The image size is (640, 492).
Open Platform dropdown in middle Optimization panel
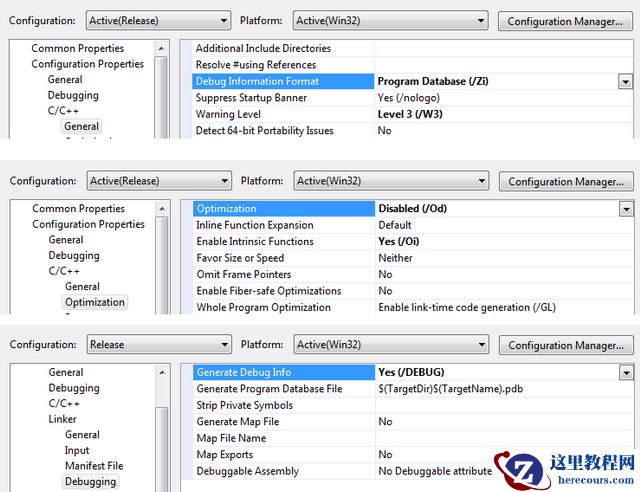(x=391, y=181)
